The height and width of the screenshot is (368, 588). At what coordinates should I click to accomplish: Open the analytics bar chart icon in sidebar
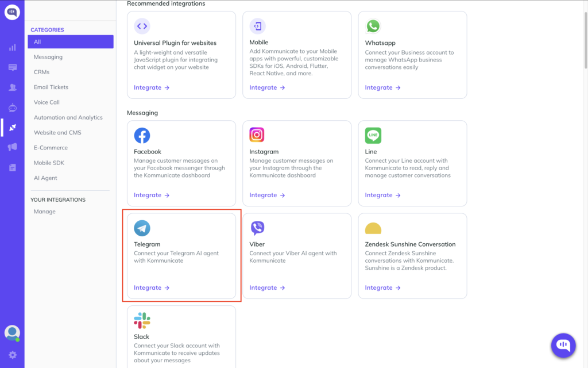12,48
